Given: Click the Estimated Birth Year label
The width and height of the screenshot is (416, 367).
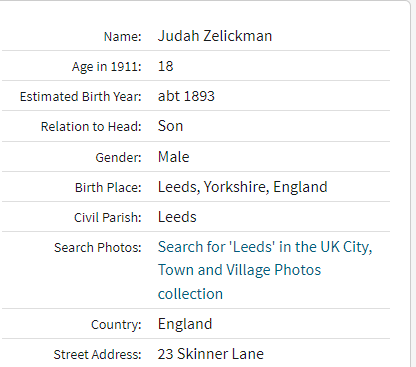Looking at the screenshot, I should tap(81, 97).
